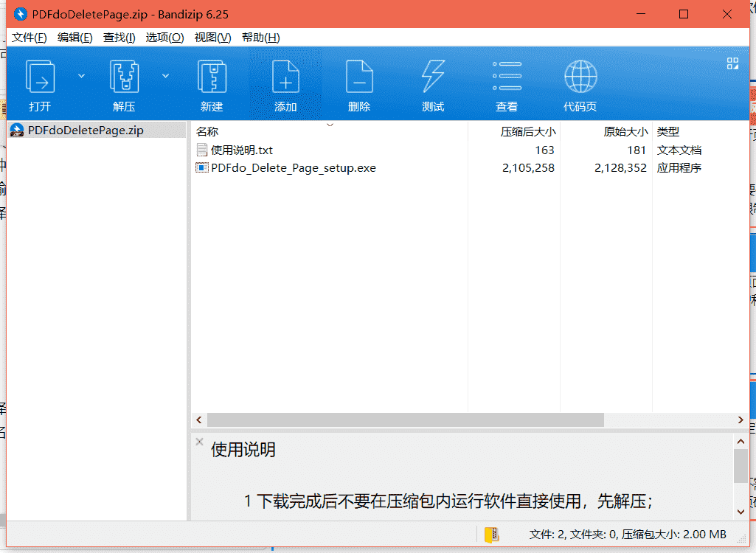Click the file list horizontal scrollbar thumb
Image resolution: width=756 pixels, height=553 pixels.
click(406, 420)
